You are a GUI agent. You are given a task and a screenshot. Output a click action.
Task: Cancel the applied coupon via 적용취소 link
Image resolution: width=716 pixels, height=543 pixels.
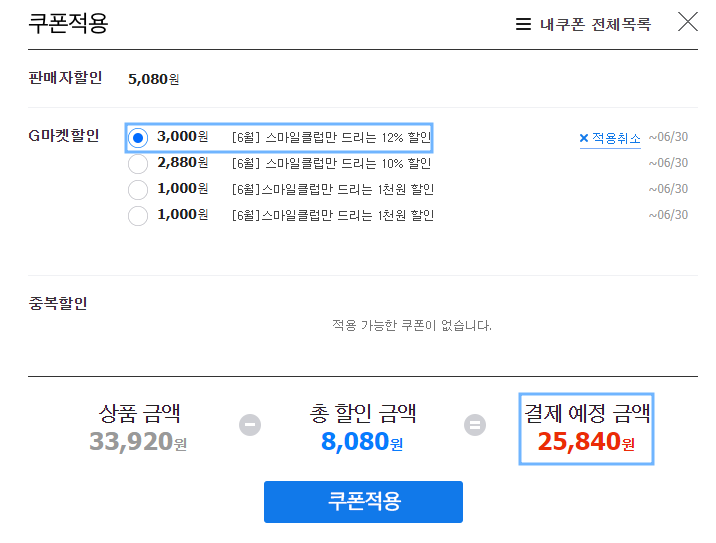click(616, 138)
